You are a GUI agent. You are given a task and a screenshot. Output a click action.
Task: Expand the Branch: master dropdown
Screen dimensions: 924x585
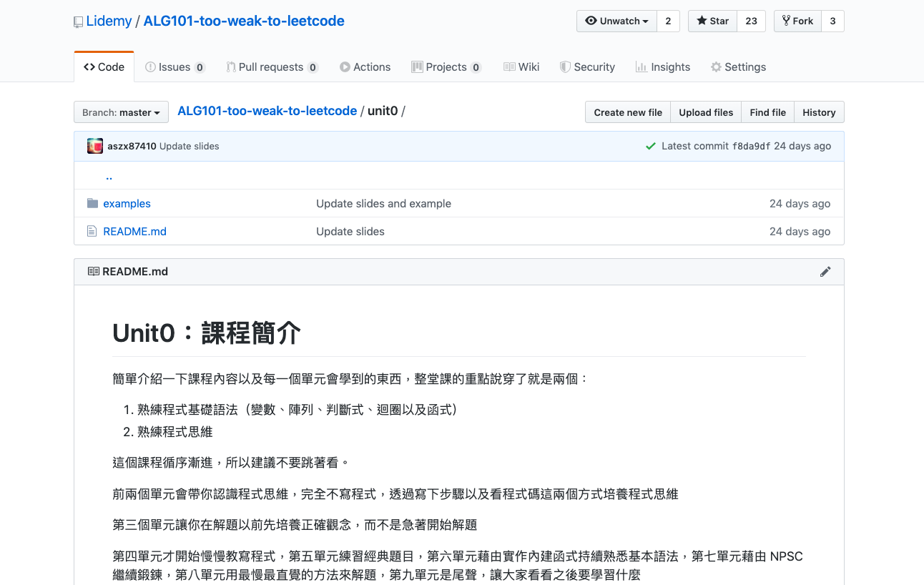(x=121, y=112)
